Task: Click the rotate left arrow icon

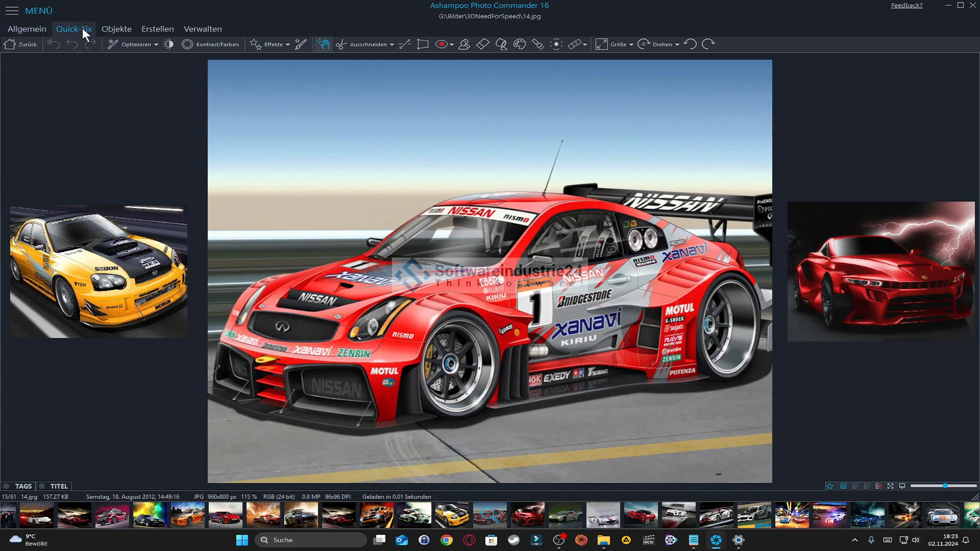Action: (690, 44)
